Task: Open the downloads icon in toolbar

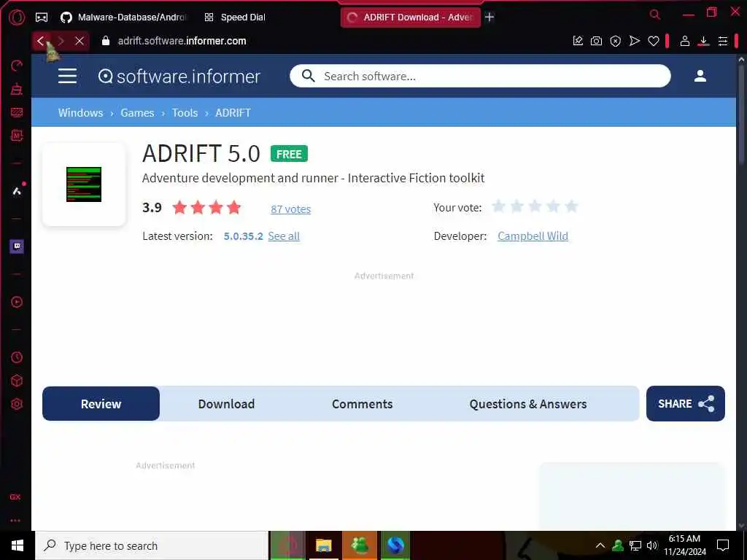Action: tap(704, 41)
